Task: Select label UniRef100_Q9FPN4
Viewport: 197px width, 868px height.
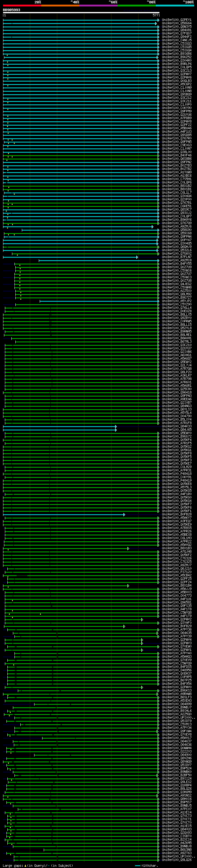Action: [177, 236]
